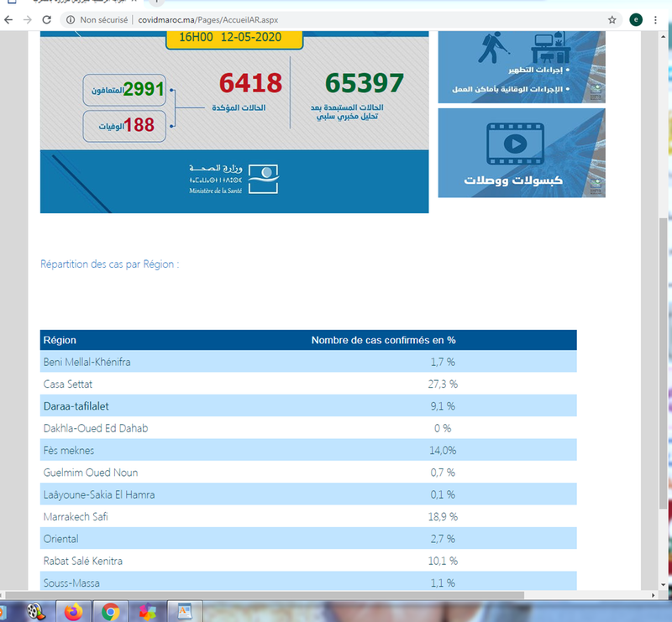Open the Chrome profile avatar
This screenshot has height=622, width=672.
point(636,19)
